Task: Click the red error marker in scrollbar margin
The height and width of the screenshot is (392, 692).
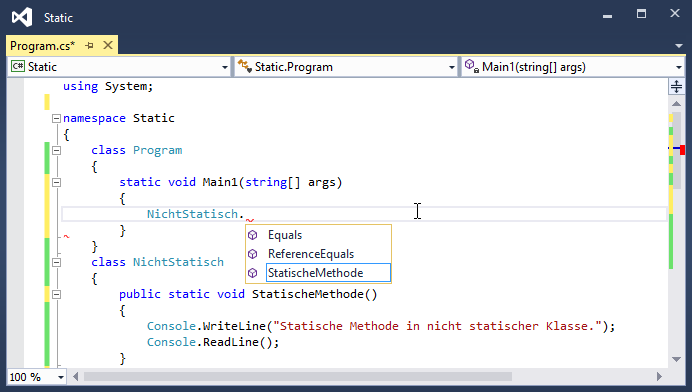Action: 682,150
